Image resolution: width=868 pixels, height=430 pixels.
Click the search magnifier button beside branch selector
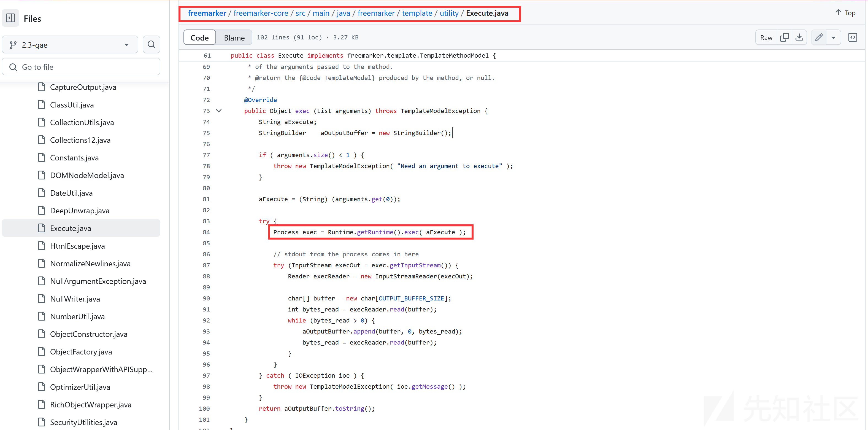tap(151, 45)
